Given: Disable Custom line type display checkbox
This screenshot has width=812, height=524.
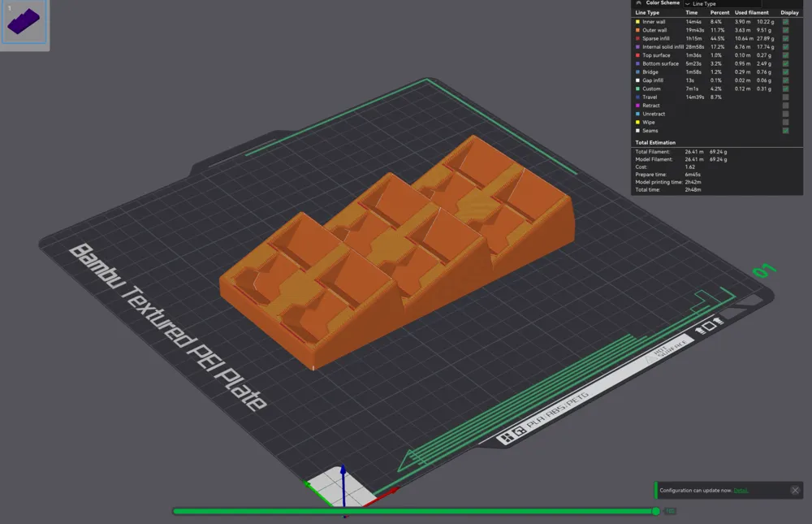Looking at the screenshot, I should point(785,89).
